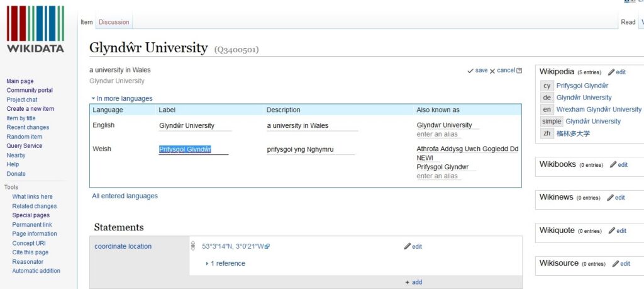Focus the English label field
Screen dimensions: 644x289
pyautogui.click(x=195, y=126)
